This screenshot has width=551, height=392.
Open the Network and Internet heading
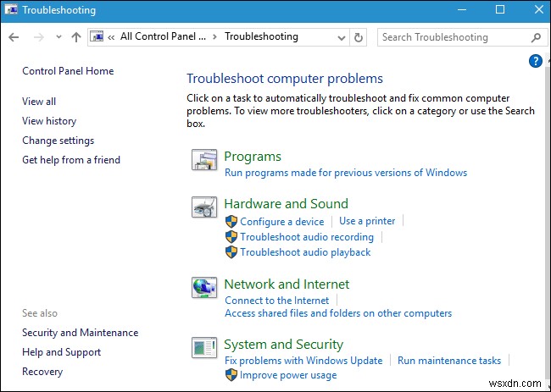pyautogui.click(x=287, y=284)
